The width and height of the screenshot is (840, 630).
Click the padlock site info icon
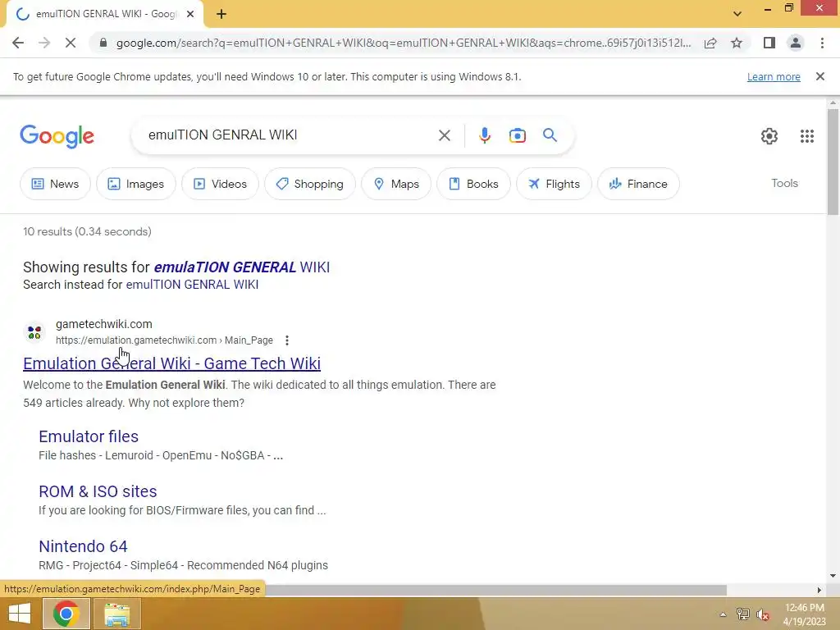point(103,43)
